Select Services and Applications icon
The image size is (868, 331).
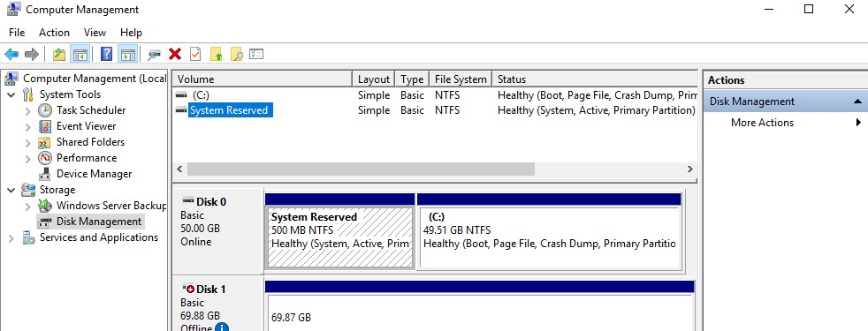pyautogui.click(x=28, y=237)
